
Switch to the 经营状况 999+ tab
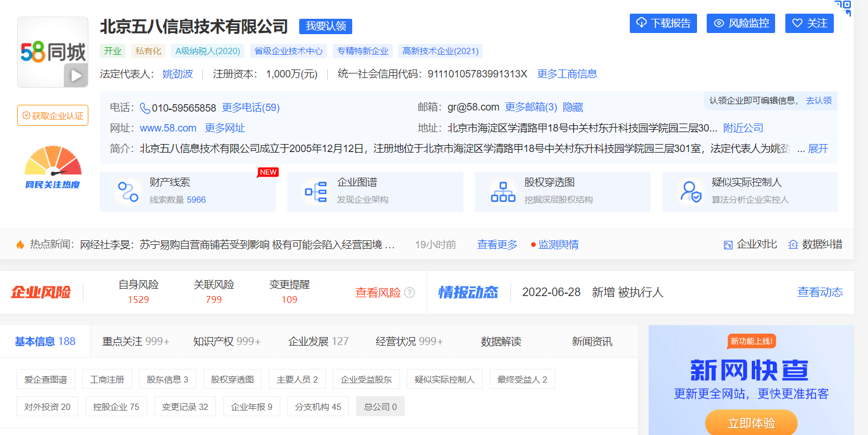tap(409, 342)
